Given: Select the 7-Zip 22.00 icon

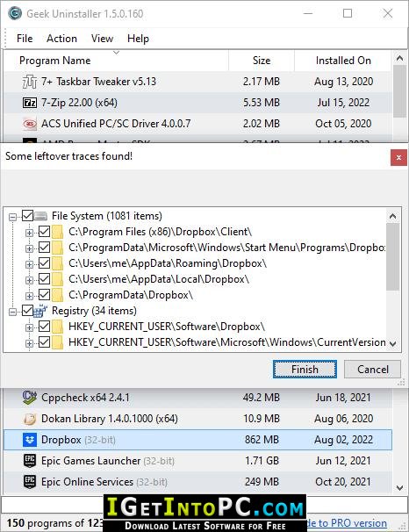Looking at the screenshot, I should click(30, 103).
